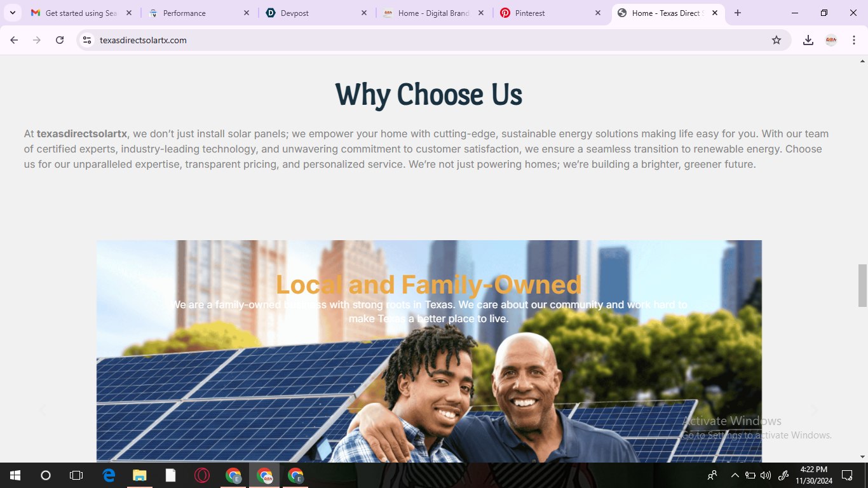The height and width of the screenshot is (488, 868).
Task: Open the profile avatar icon
Action: coord(831,40)
